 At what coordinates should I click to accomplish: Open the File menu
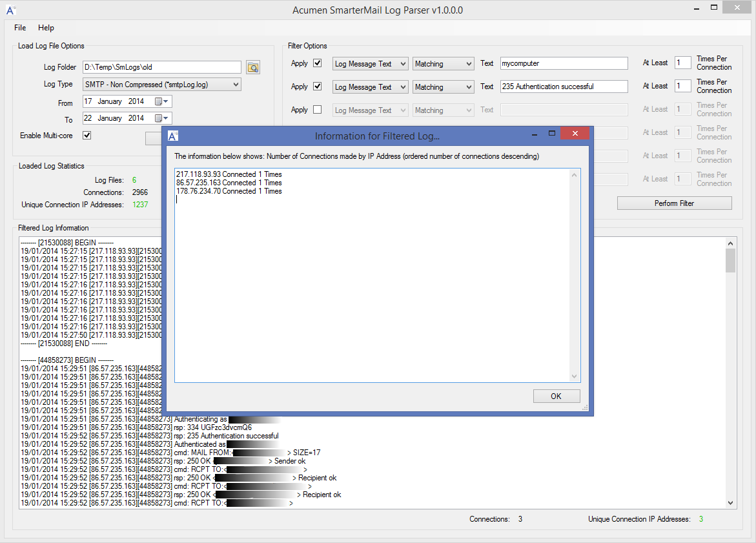pyautogui.click(x=20, y=28)
